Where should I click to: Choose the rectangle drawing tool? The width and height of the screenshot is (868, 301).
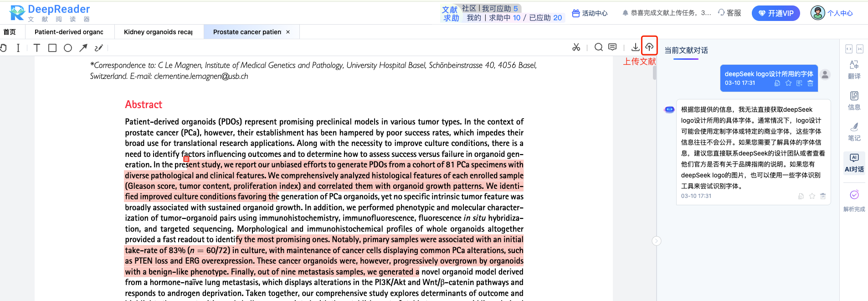(52, 48)
